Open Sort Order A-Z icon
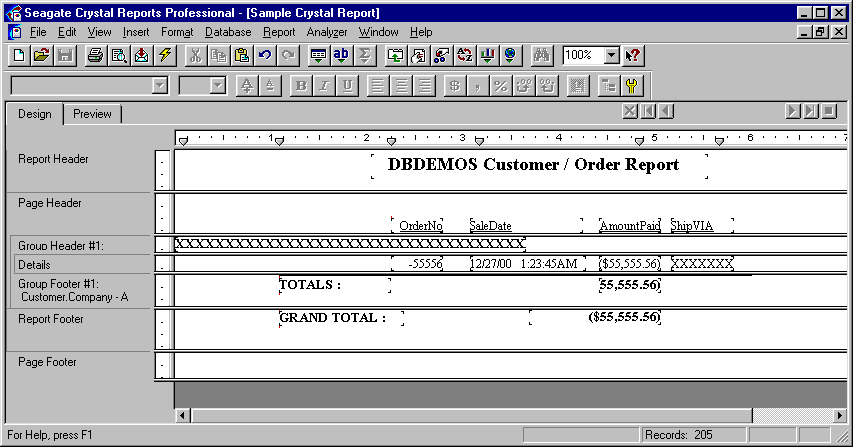The height and width of the screenshot is (447, 853). (465, 55)
